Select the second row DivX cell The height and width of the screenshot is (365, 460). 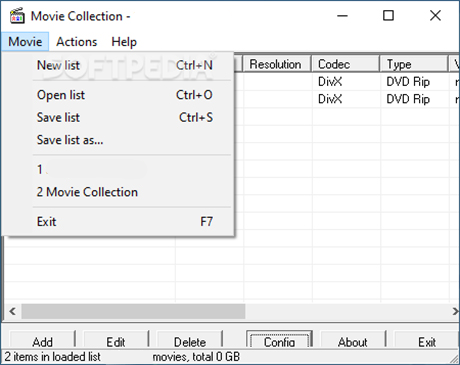pyautogui.click(x=346, y=99)
